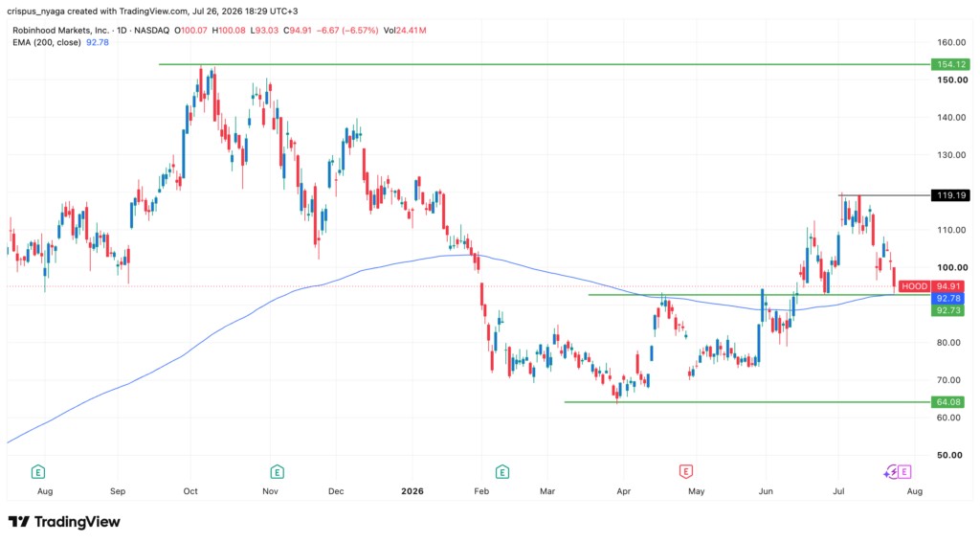Screen dimensions: 980x543
Task: Click the Jul label on time axis
Action: [838, 491]
